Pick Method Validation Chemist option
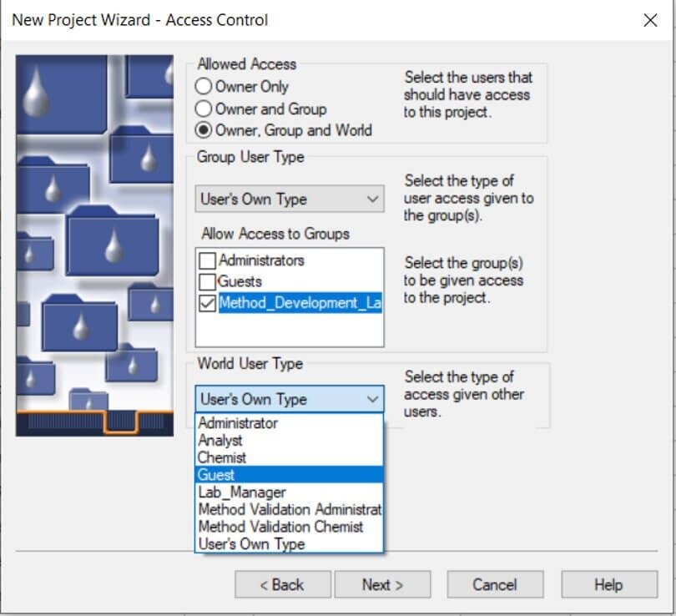This screenshot has width=676, height=616. [289, 527]
